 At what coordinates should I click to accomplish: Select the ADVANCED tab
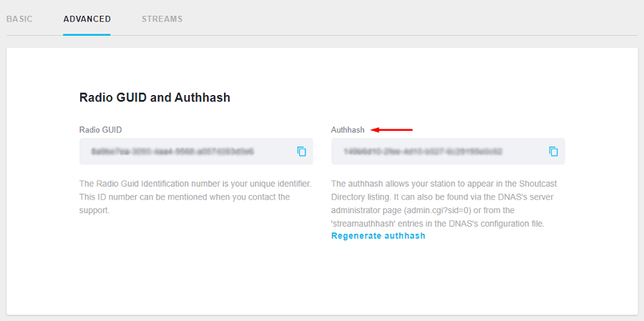click(87, 19)
